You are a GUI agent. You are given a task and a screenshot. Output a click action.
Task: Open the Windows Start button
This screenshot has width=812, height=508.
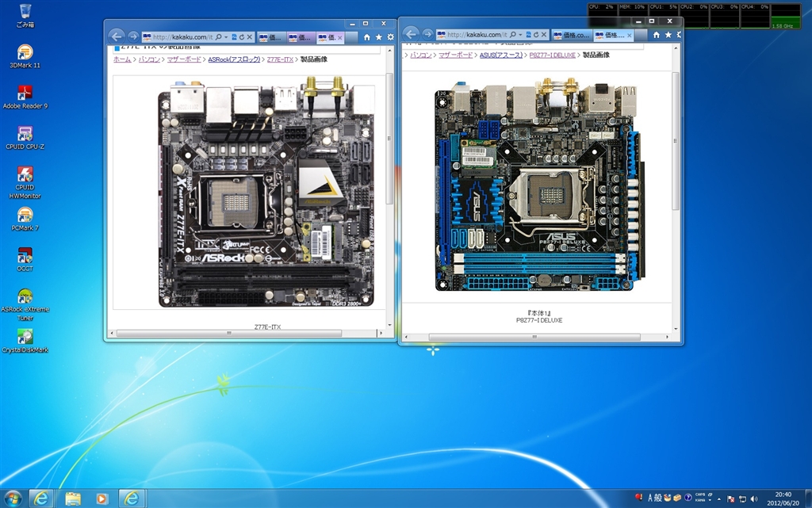(13, 498)
